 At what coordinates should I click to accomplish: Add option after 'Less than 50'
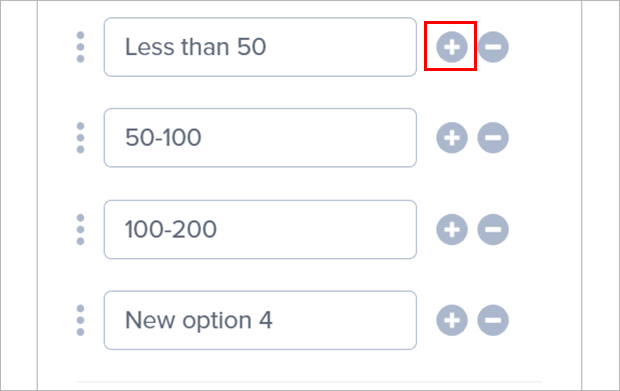[452, 47]
